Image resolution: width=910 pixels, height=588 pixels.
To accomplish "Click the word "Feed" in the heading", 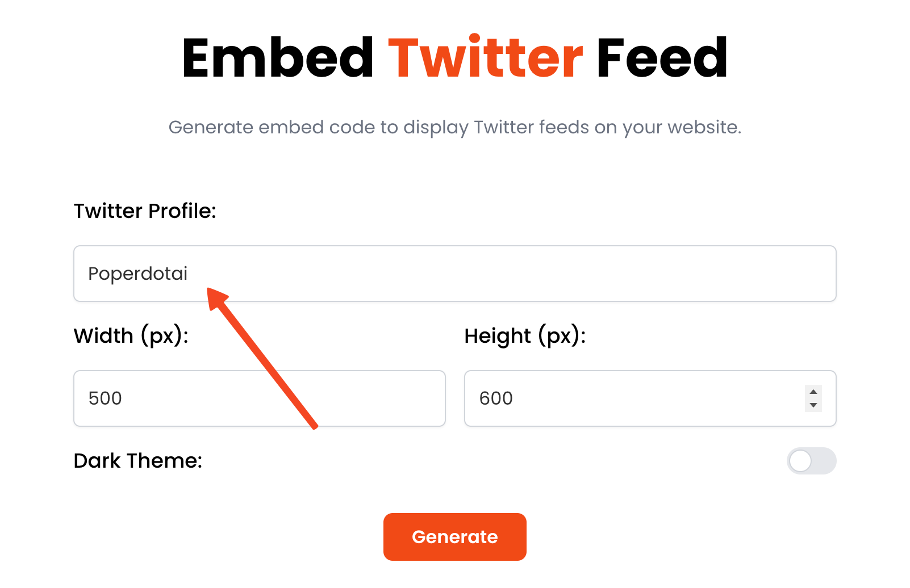I will 662,58.
